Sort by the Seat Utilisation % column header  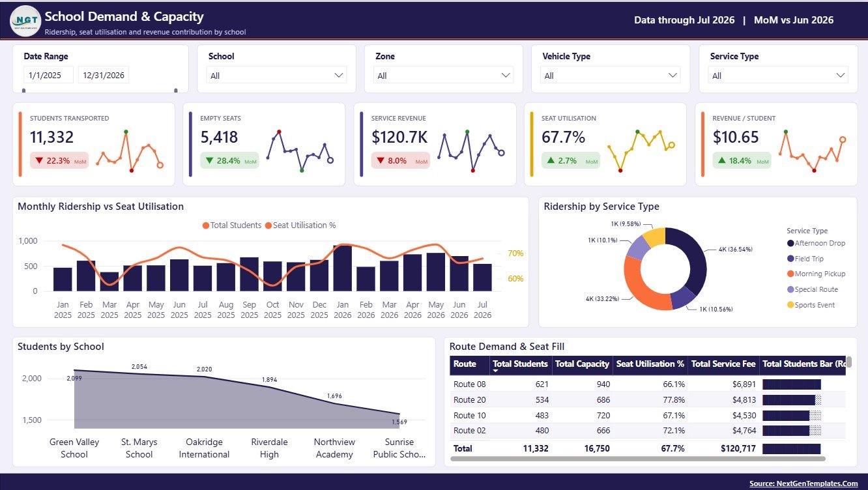coord(650,365)
